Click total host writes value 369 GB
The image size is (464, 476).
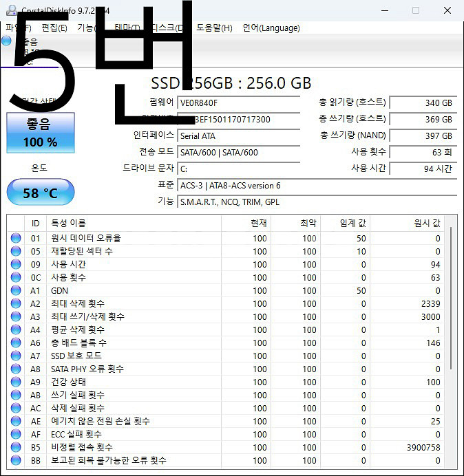pos(423,119)
